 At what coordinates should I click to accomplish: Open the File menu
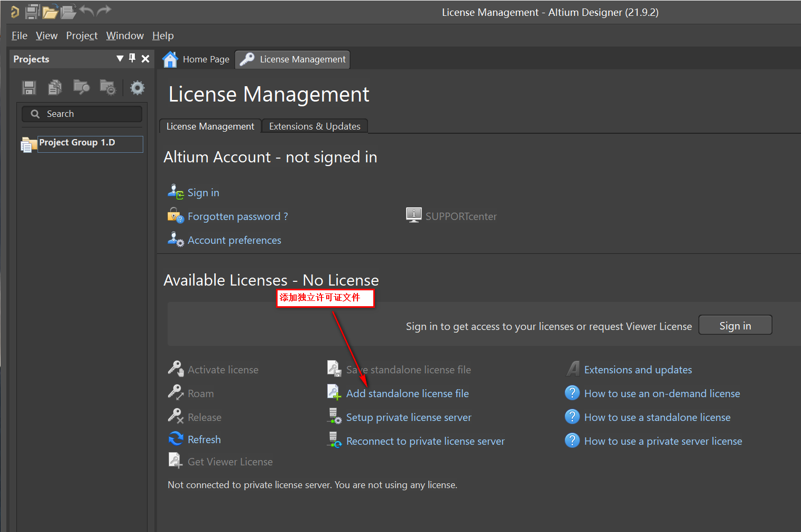click(20, 35)
